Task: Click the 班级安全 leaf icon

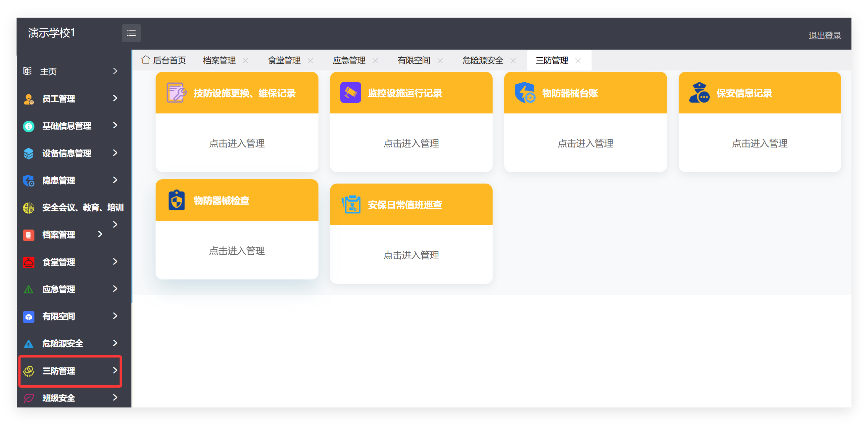Action: click(x=29, y=398)
